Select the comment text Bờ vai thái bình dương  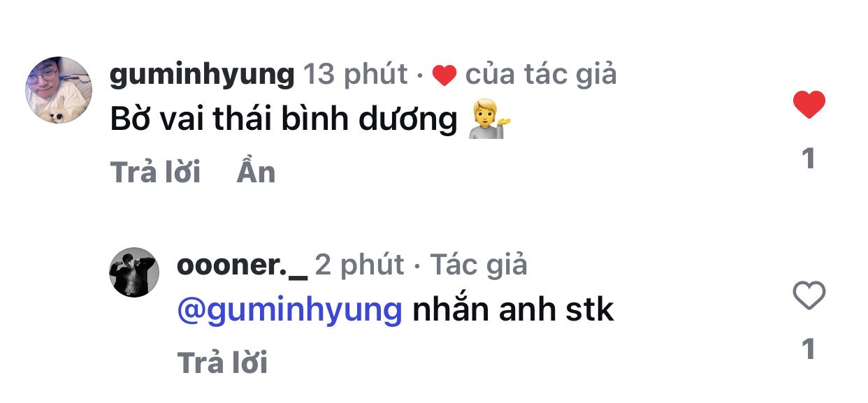tap(283, 121)
